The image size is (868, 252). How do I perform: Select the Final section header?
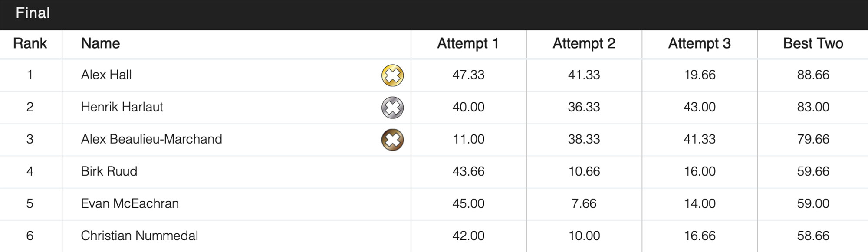(33, 13)
